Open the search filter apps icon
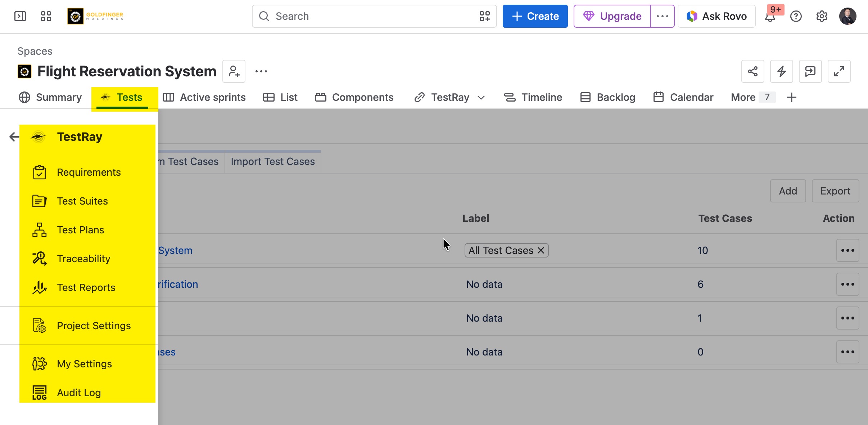868x425 pixels. (484, 16)
